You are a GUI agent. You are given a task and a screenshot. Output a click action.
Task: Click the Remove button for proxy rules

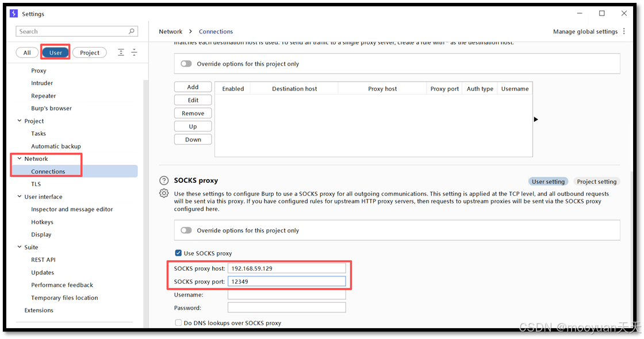193,113
